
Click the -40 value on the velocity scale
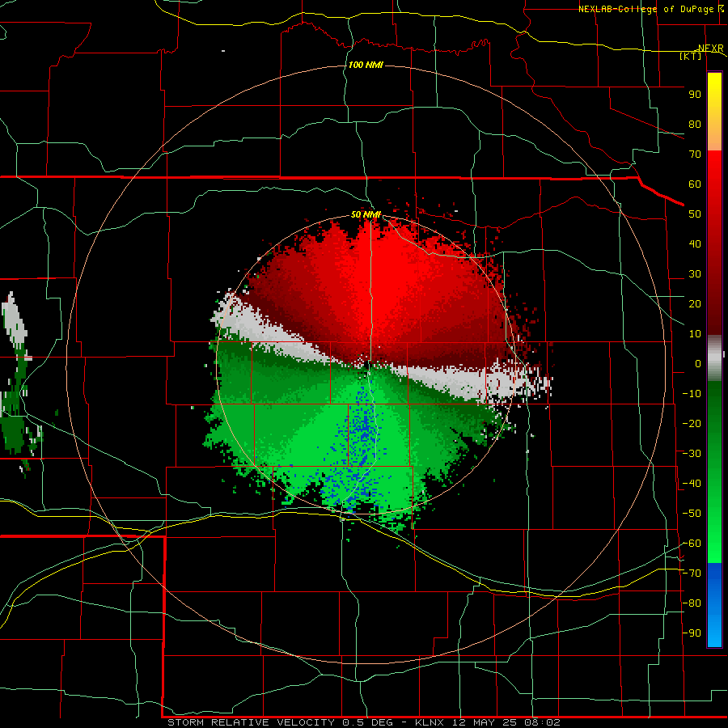point(692,484)
